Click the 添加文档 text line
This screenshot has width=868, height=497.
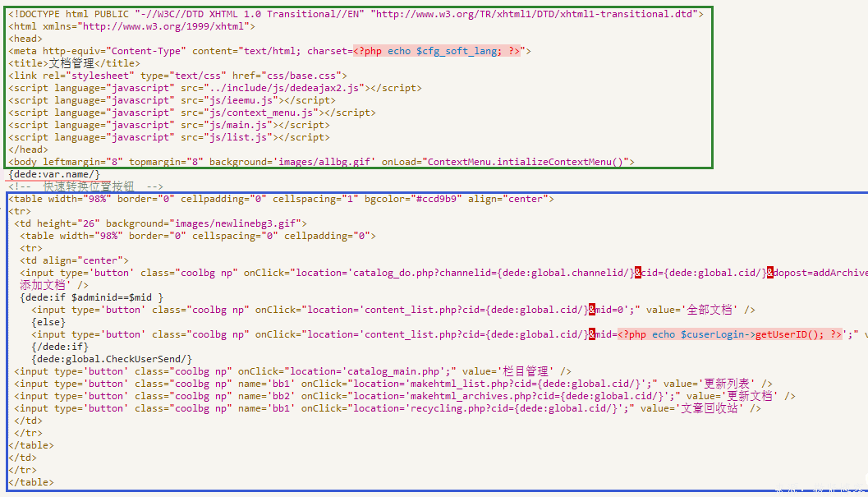coord(54,285)
